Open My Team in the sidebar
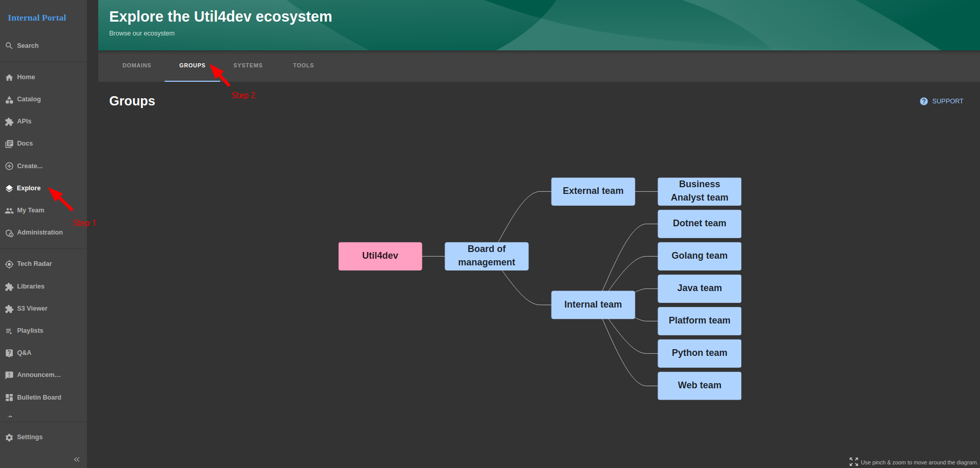Screen dimensions: 980x468 (x=30, y=210)
